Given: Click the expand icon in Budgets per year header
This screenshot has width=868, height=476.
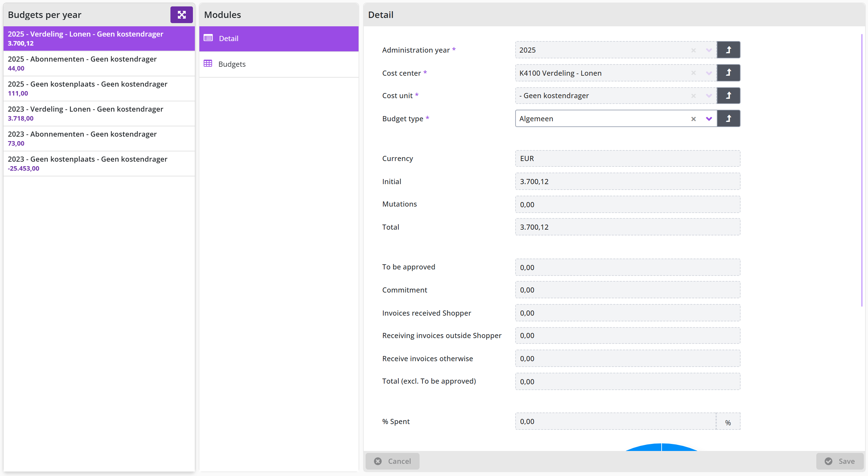Looking at the screenshot, I should (181, 15).
